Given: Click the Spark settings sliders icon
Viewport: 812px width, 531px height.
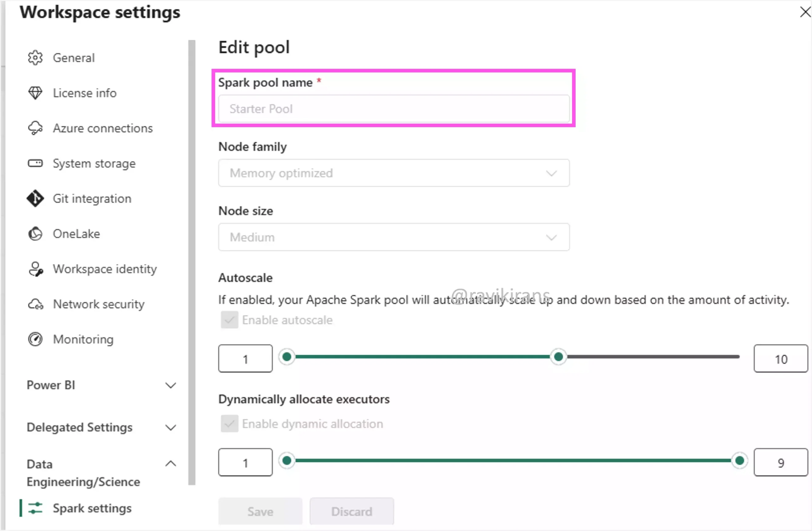Looking at the screenshot, I should click(35, 508).
